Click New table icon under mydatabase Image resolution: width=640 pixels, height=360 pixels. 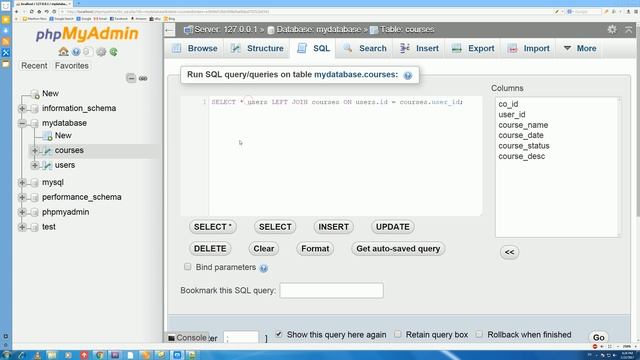pos(47,136)
